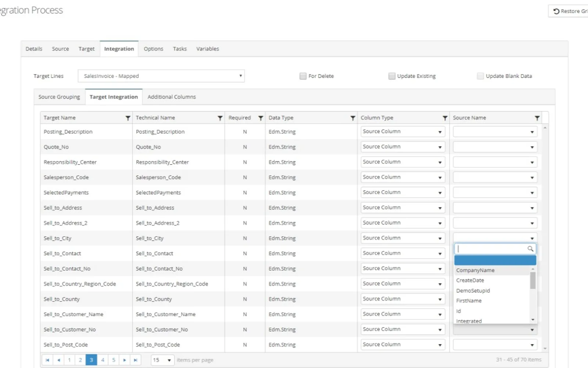Click the Sell_to_Customer_Name target name cell
The width and height of the screenshot is (588, 368).
[86, 314]
